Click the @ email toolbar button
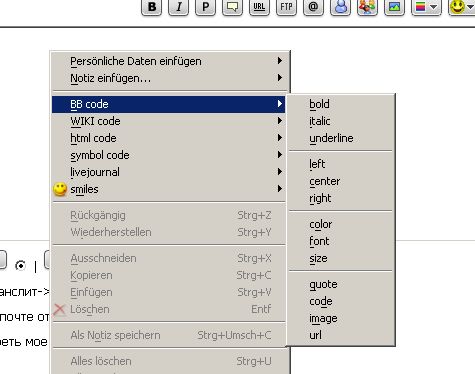The image size is (475, 374). coord(313,7)
